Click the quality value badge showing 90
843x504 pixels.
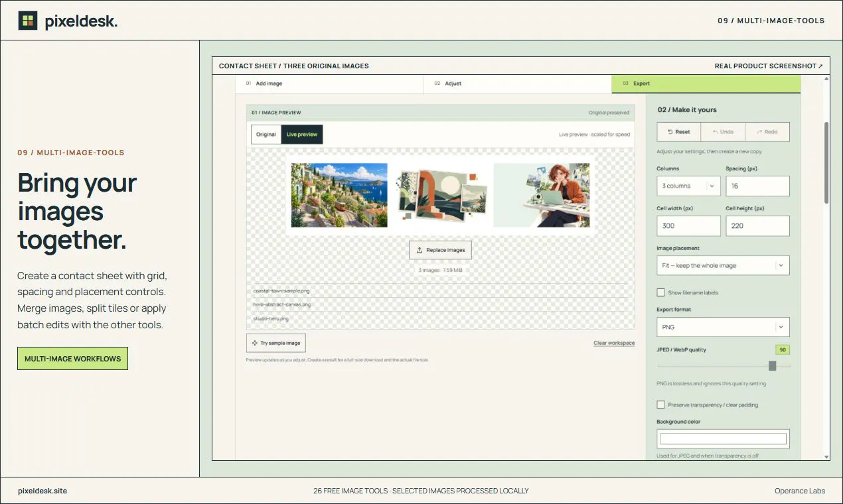[783, 349]
